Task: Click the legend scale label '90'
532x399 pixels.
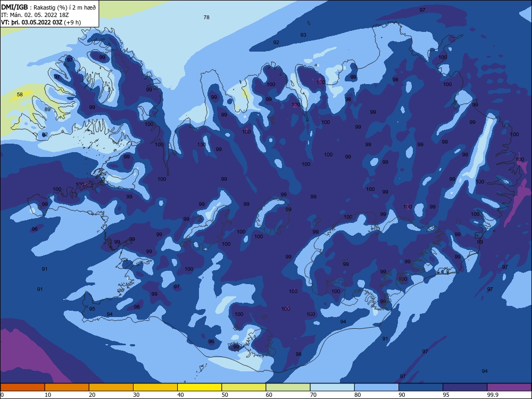Action: point(402,395)
